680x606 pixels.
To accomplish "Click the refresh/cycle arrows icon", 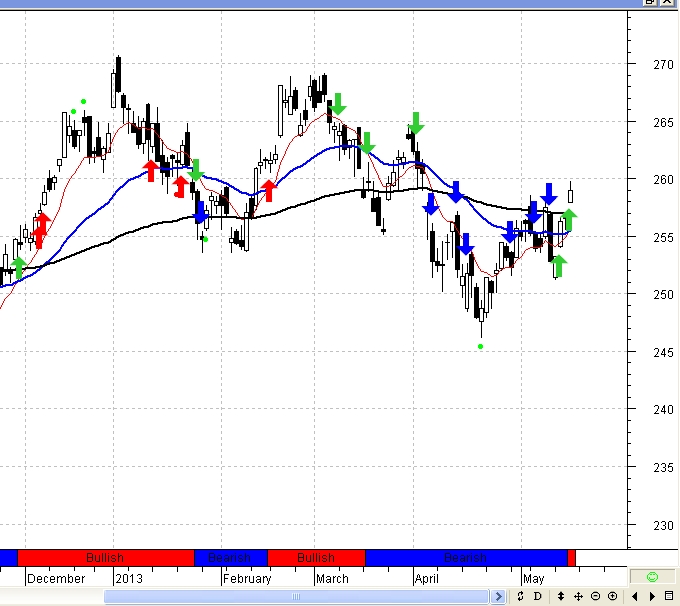I will point(520,597).
